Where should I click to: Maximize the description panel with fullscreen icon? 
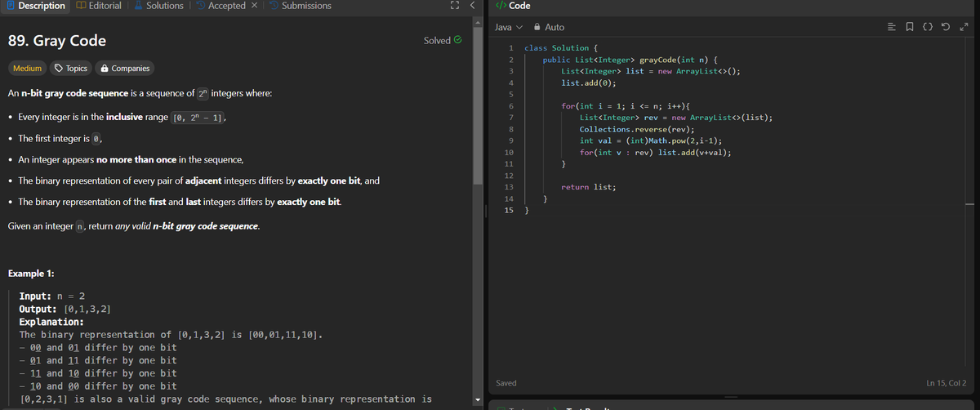coord(454,6)
